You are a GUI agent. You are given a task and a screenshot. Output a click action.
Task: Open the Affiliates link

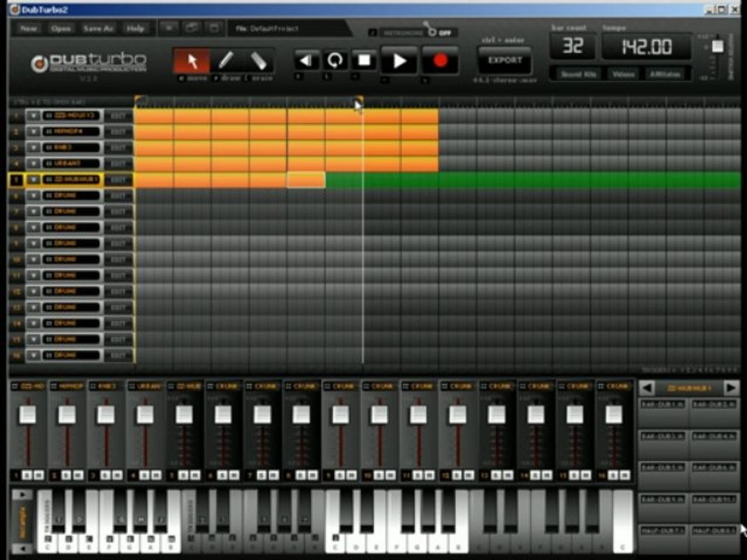[x=665, y=75]
